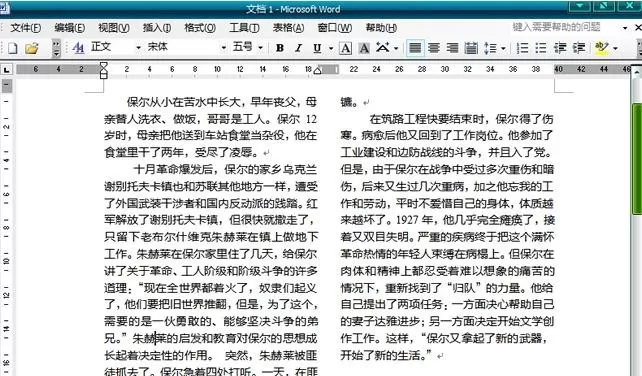Open highlight color dropdown arrow

pos(615,48)
